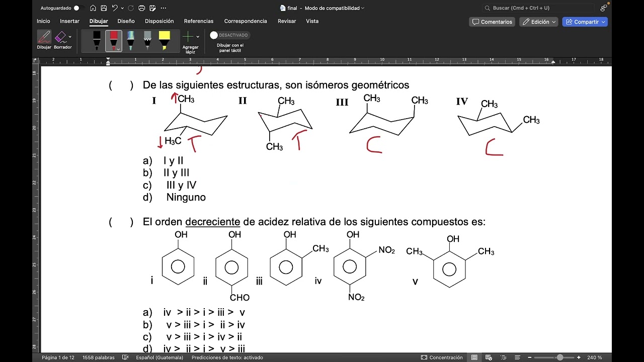644x362 pixels.
Task: Click the 240 % zoom level
Action: (x=595, y=357)
